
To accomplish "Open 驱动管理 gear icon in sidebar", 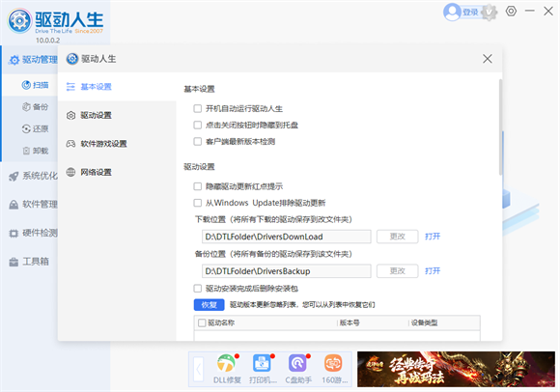I will [x=14, y=60].
